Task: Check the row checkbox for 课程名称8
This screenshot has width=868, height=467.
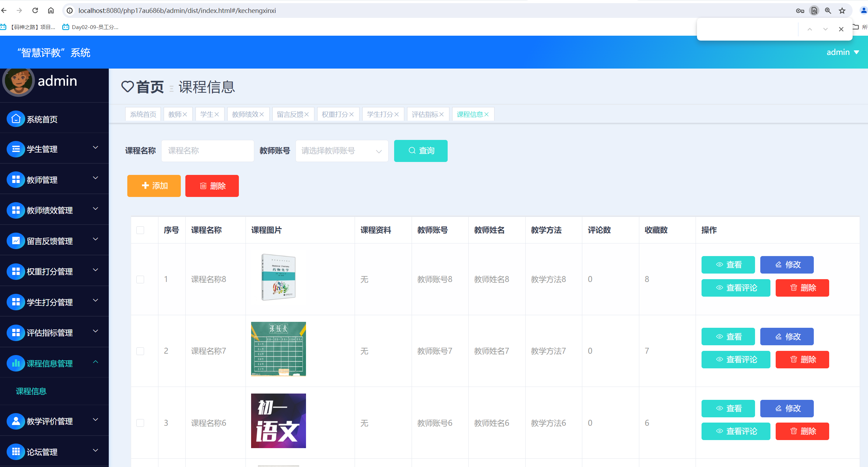Action: [x=140, y=279]
